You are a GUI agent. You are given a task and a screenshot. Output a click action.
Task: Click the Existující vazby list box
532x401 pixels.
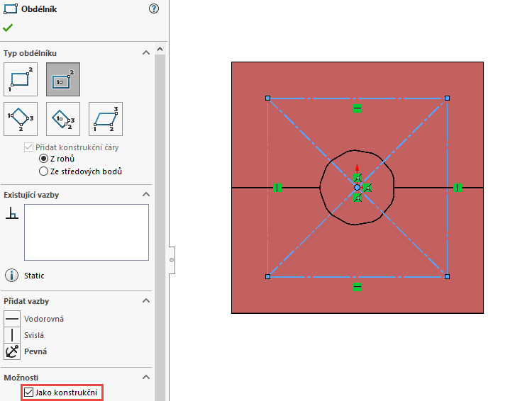coord(87,232)
